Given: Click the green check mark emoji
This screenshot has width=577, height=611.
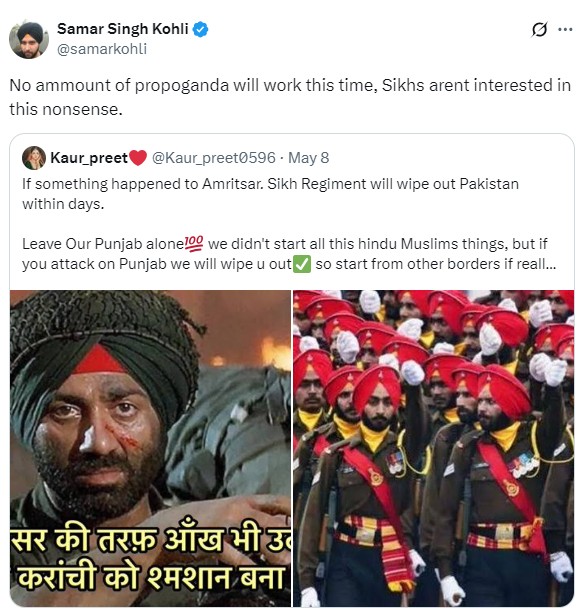Looking at the screenshot, I should [x=302, y=264].
